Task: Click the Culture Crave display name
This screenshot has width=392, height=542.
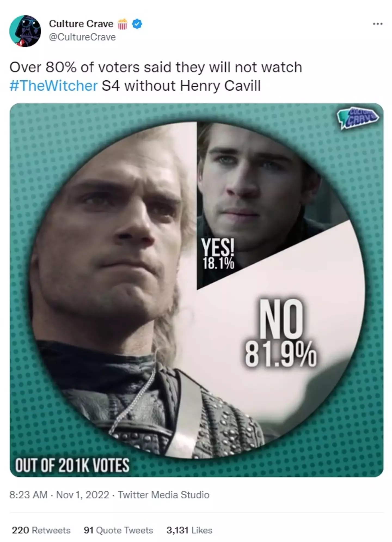Action: [x=81, y=24]
